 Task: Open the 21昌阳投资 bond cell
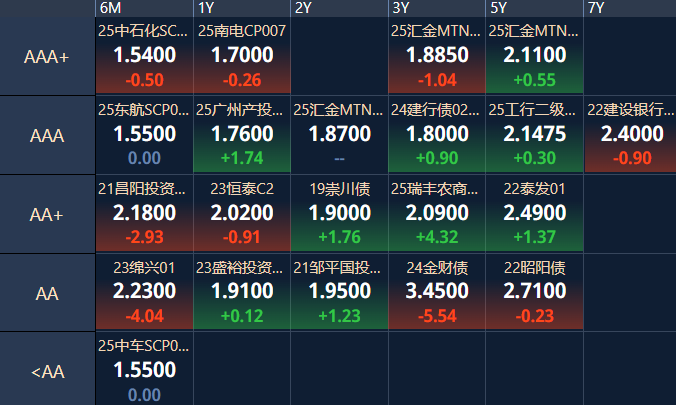[x=144, y=213]
